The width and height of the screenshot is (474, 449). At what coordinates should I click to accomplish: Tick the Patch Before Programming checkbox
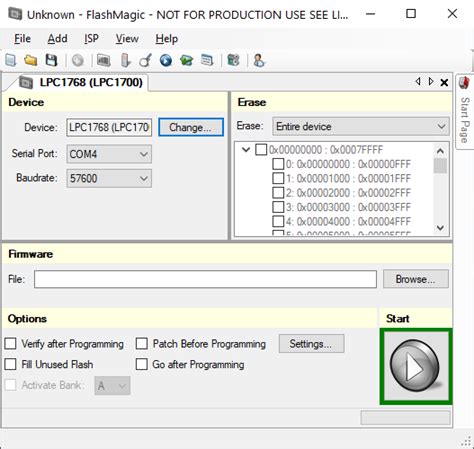[142, 343]
